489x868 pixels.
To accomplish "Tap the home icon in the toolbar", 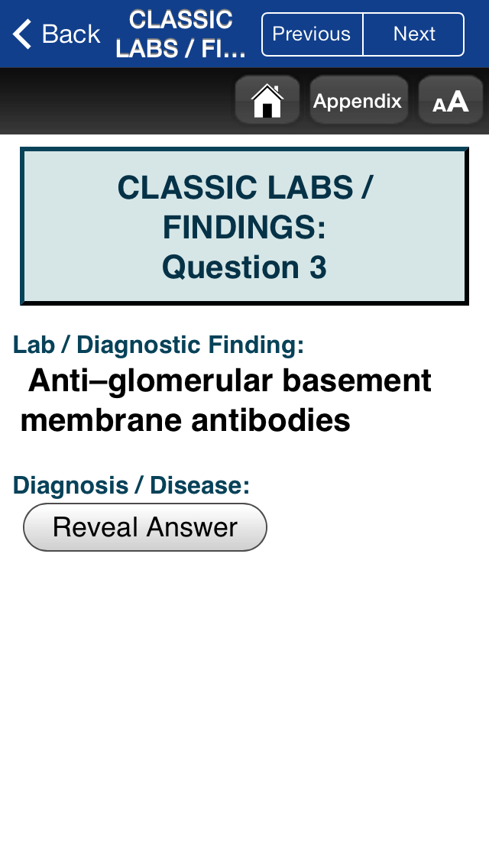I will pyautogui.click(x=267, y=100).
